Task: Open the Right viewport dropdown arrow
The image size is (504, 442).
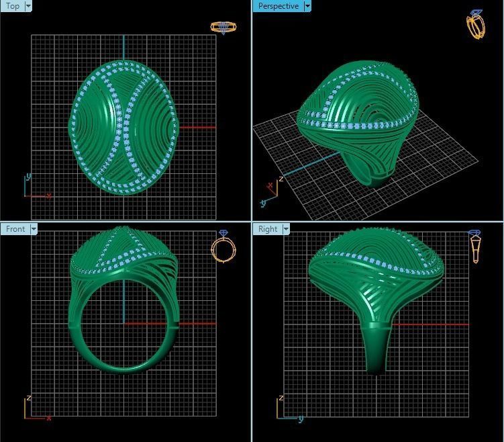Action: (286, 228)
